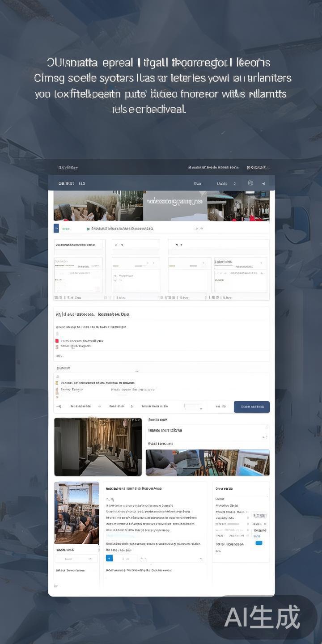Click the arrow icon at the navigation bar's right end

pyautogui.click(x=263, y=183)
